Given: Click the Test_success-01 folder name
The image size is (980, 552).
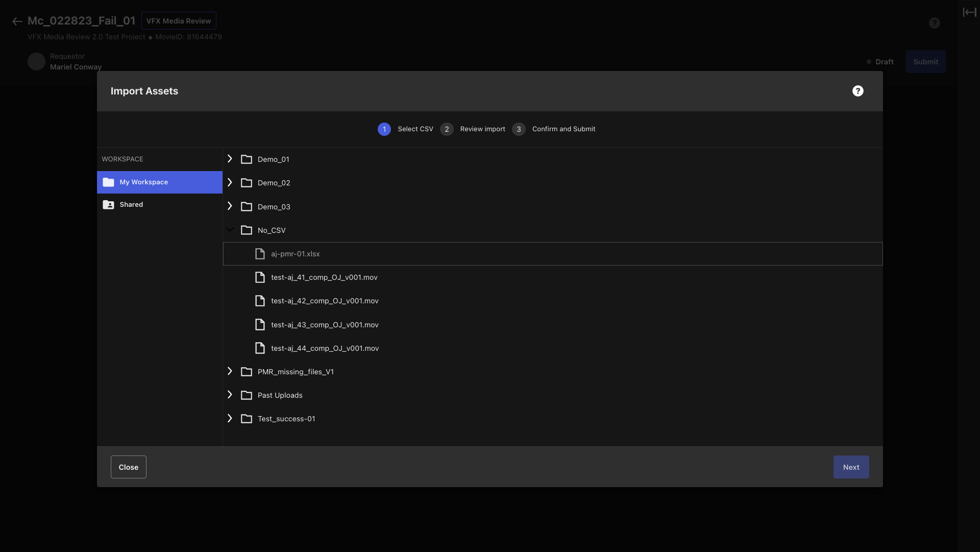Looking at the screenshot, I should (x=286, y=419).
